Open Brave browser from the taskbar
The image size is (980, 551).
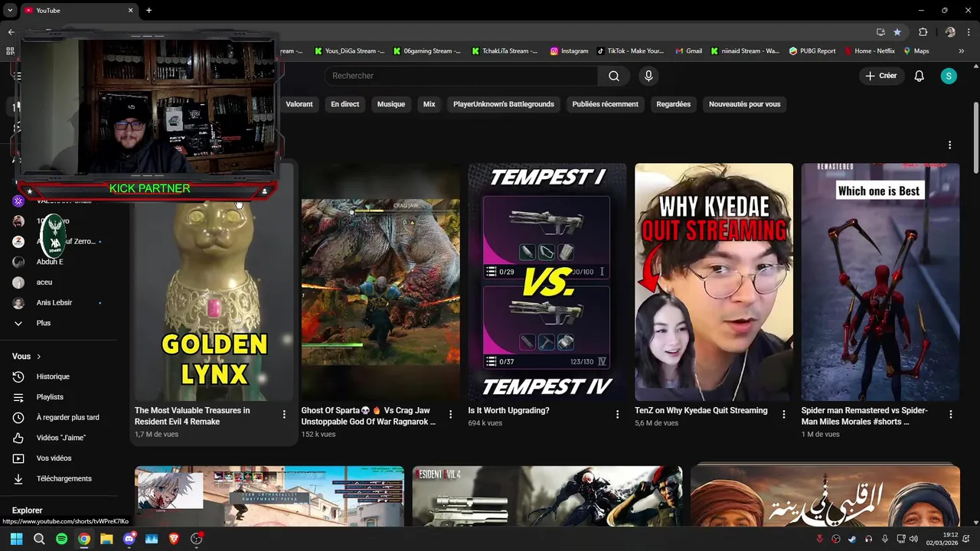point(174,539)
